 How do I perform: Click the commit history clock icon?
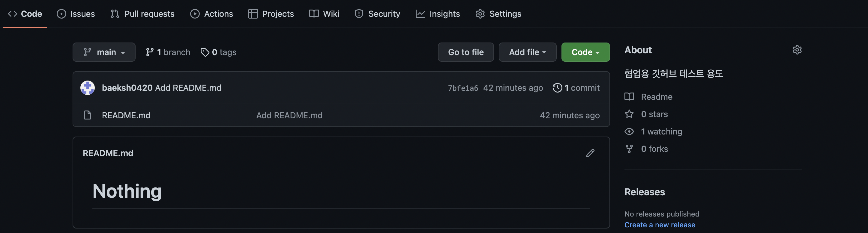557,88
